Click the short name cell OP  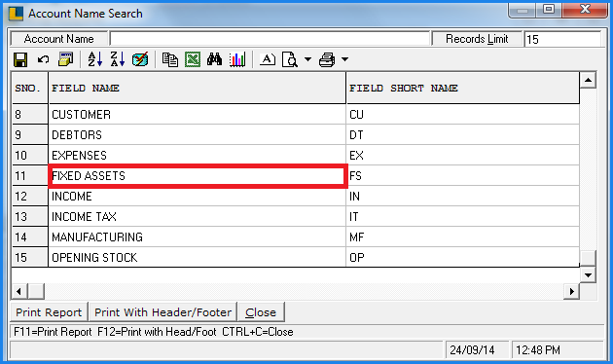462,257
